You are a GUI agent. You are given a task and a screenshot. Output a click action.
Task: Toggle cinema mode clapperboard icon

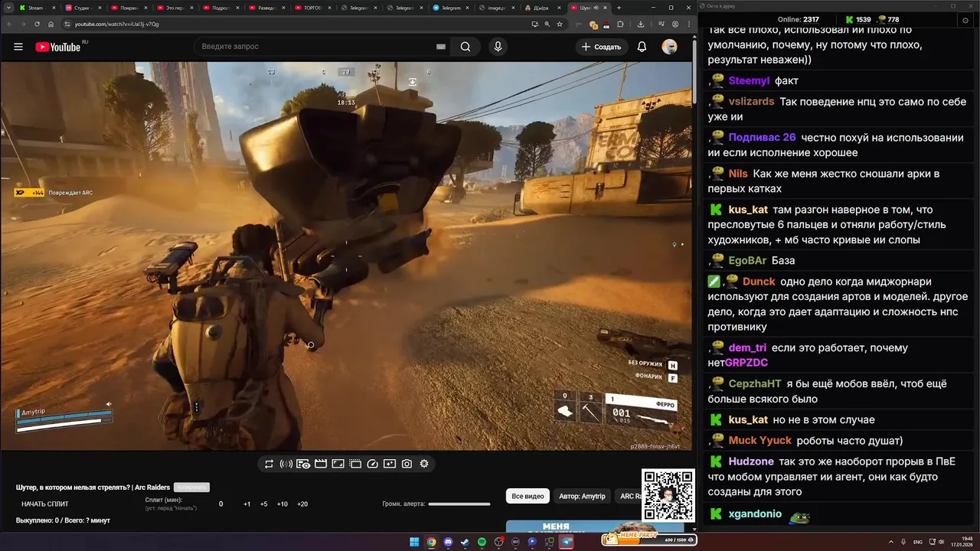(321, 464)
